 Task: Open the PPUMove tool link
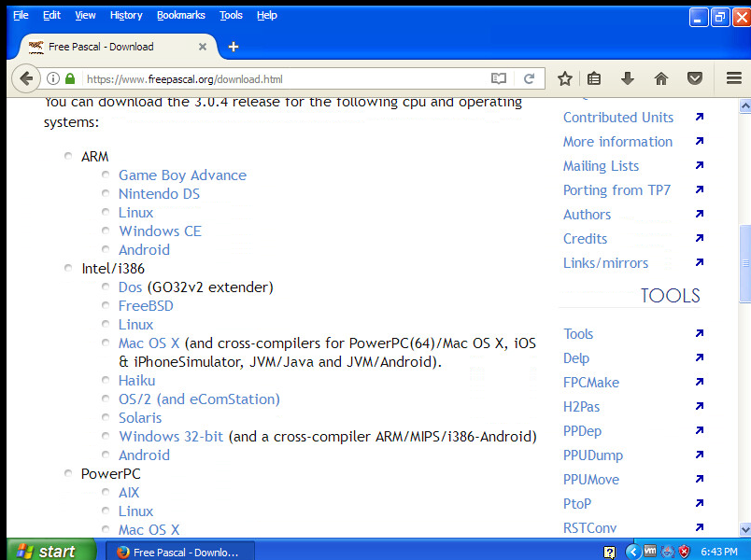coord(591,479)
